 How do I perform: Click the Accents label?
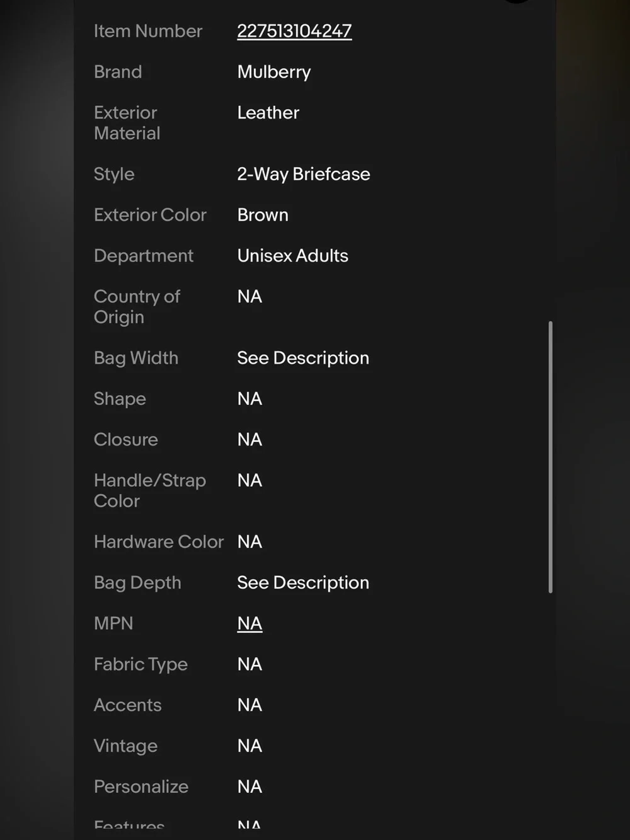point(128,705)
